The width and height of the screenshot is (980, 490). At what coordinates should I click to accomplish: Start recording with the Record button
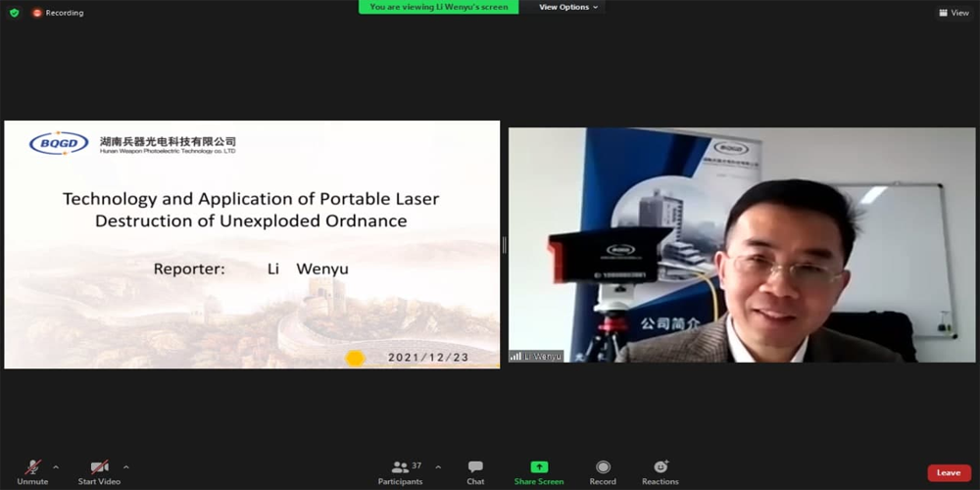[603, 471]
